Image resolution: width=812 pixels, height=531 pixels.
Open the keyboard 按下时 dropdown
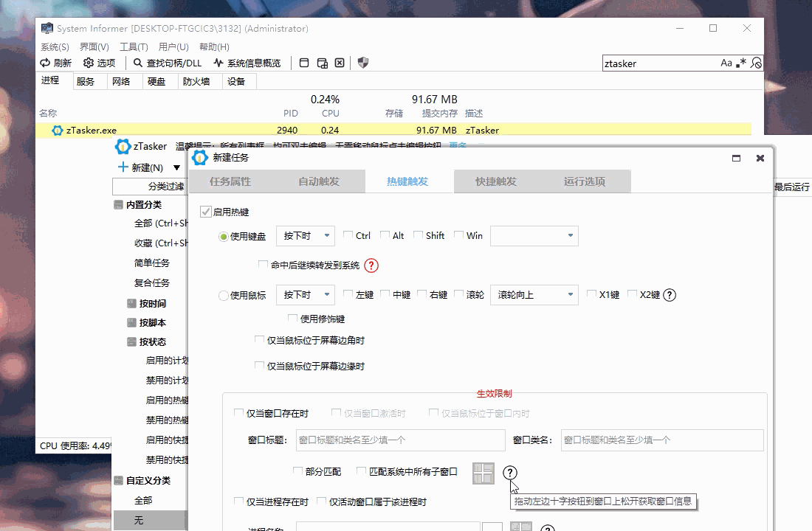point(306,236)
